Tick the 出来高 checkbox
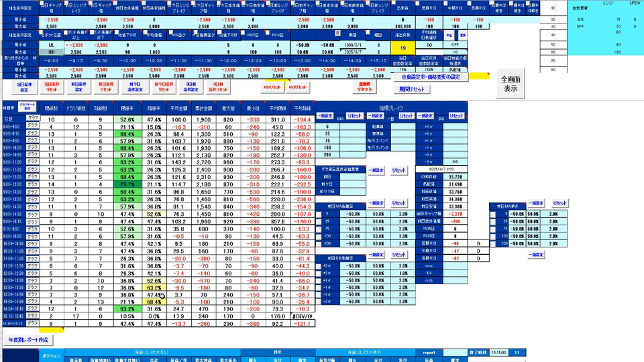 tap(393, 4)
